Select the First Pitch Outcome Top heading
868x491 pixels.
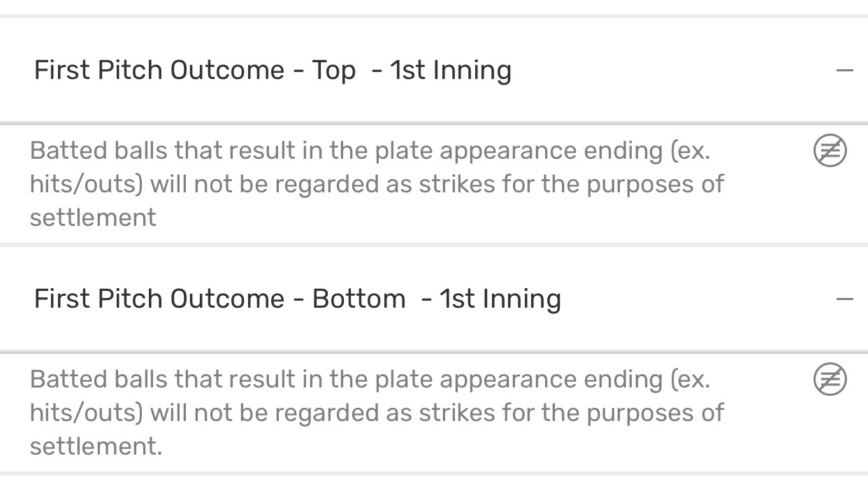click(273, 70)
